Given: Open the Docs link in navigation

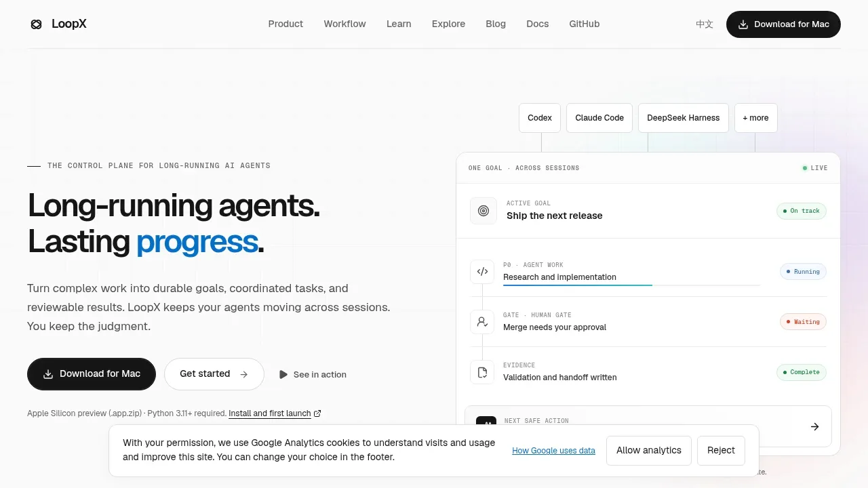Looking at the screenshot, I should [537, 24].
